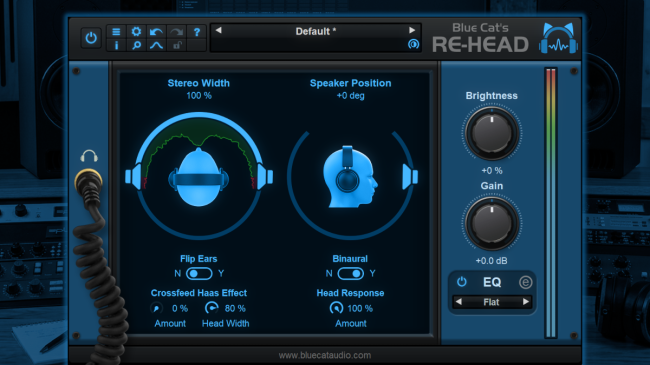Click the Blue Cat headphones logo
The width and height of the screenshot is (650, 365).
coord(558,38)
